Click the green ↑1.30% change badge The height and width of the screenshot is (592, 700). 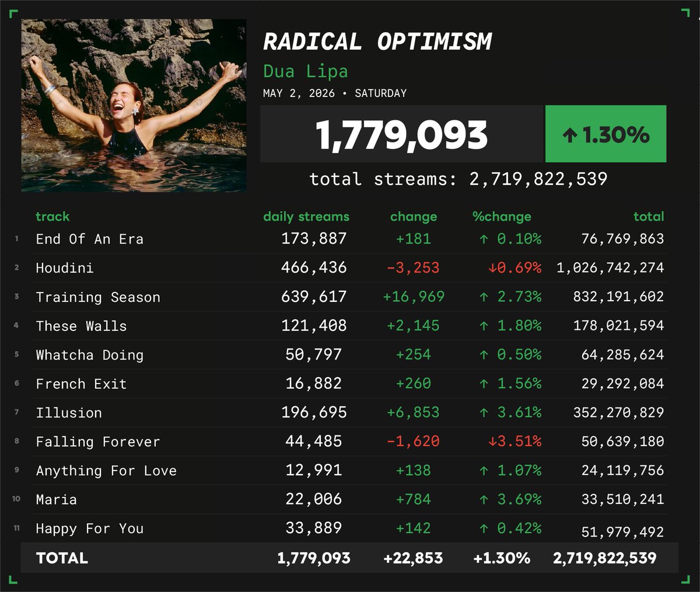605,134
